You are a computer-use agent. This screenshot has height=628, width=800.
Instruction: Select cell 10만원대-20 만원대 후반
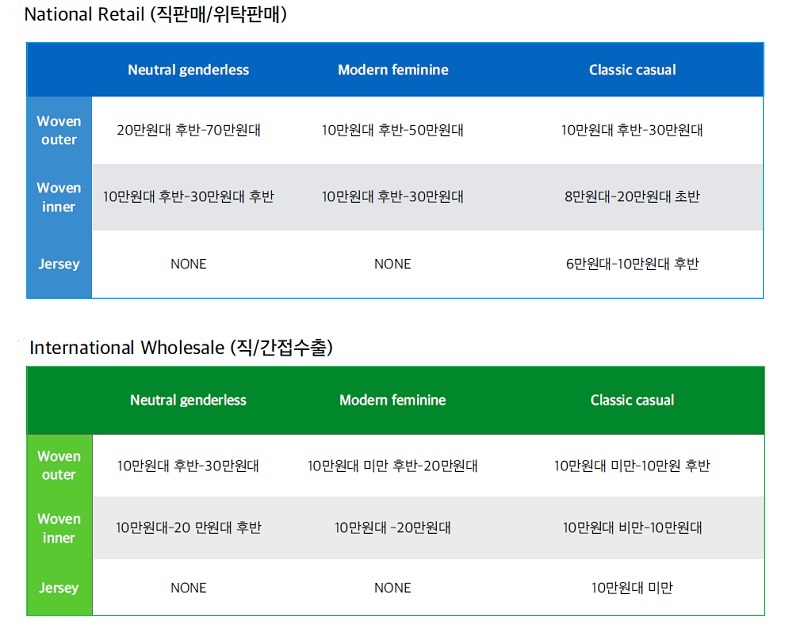point(188,527)
